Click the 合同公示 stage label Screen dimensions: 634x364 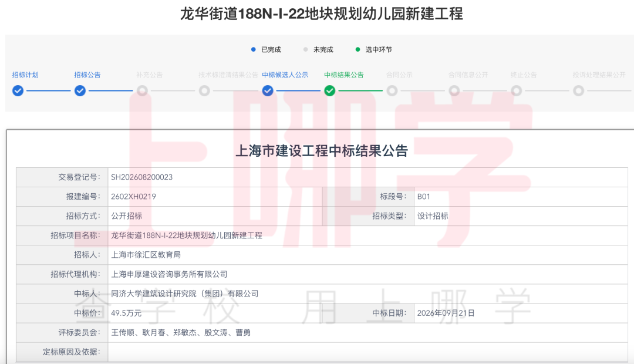click(399, 75)
